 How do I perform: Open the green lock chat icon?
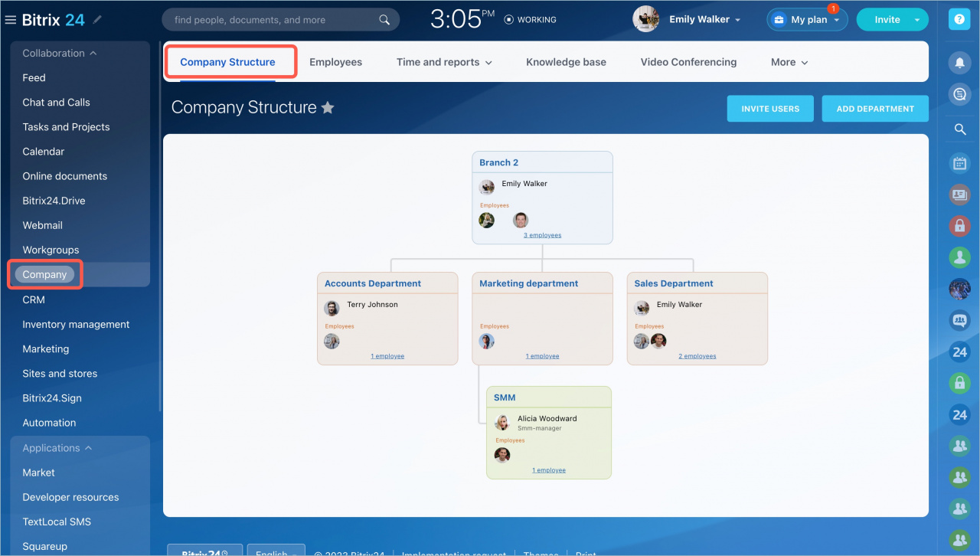(959, 383)
